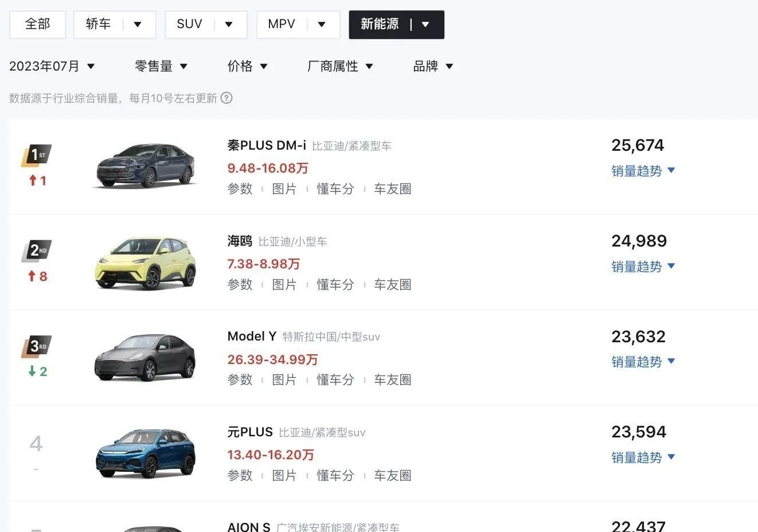Click the help question mark icon
Image resolution: width=758 pixels, height=532 pixels.
[x=226, y=98]
